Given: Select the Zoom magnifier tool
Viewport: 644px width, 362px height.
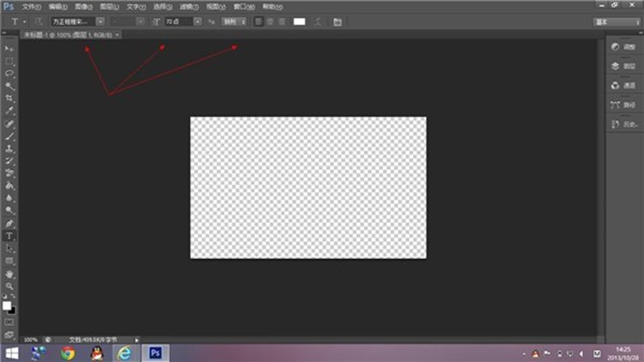Looking at the screenshot, I should [x=10, y=286].
